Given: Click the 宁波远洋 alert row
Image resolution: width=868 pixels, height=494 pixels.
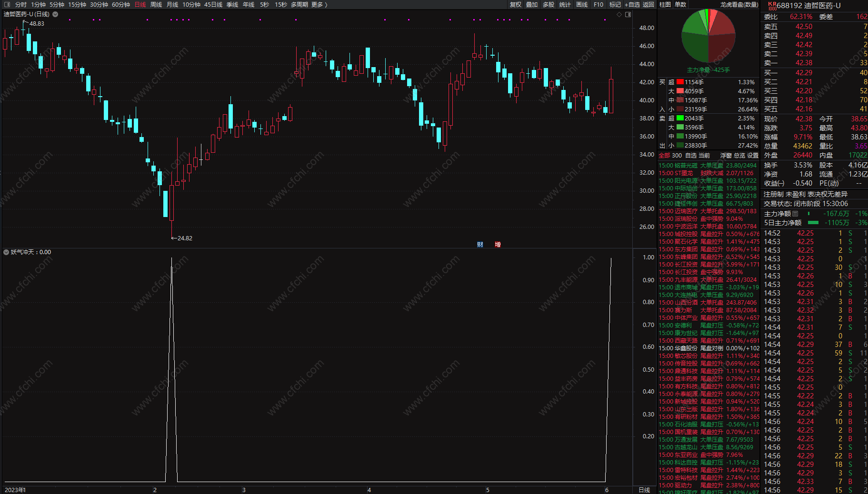Looking at the screenshot, I should click(708, 227).
